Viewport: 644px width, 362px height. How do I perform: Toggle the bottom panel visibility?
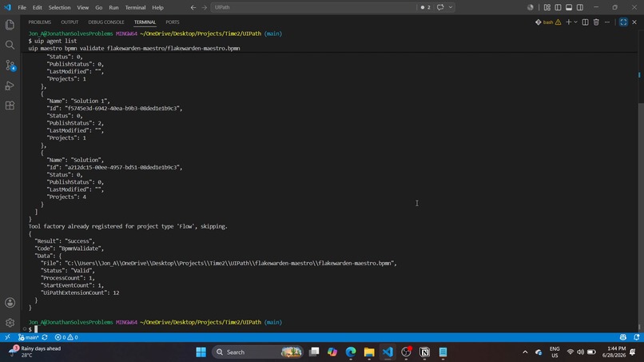[x=569, y=7]
